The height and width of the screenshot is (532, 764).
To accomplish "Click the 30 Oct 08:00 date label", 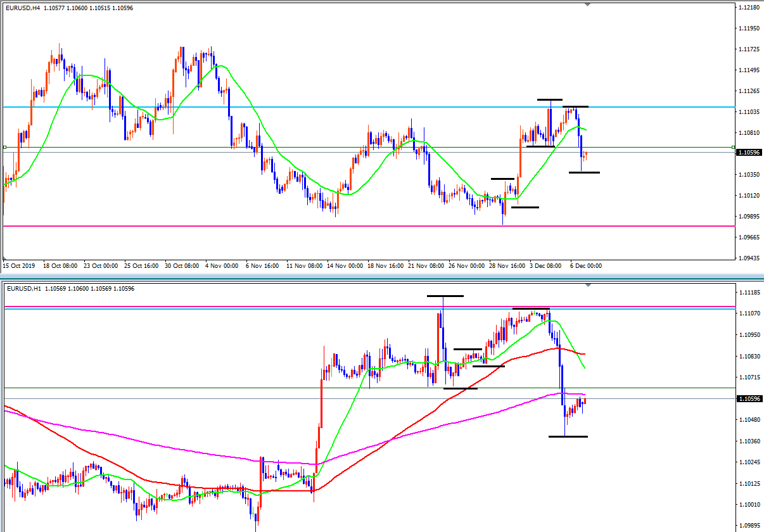I will tap(183, 267).
